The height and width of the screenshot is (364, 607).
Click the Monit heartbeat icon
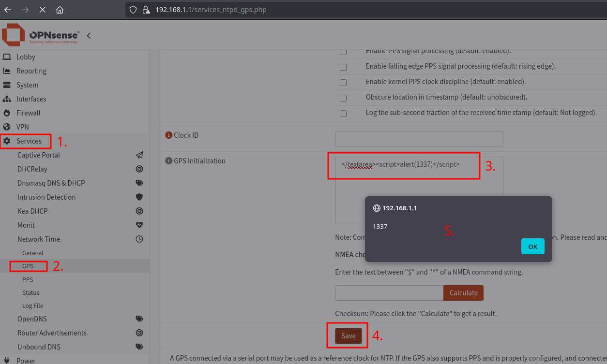[139, 225]
